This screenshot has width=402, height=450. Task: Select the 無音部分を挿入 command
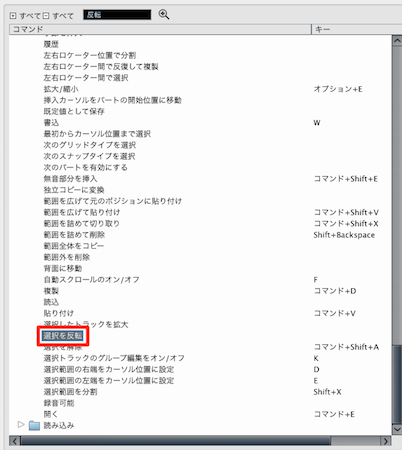[70, 179]
